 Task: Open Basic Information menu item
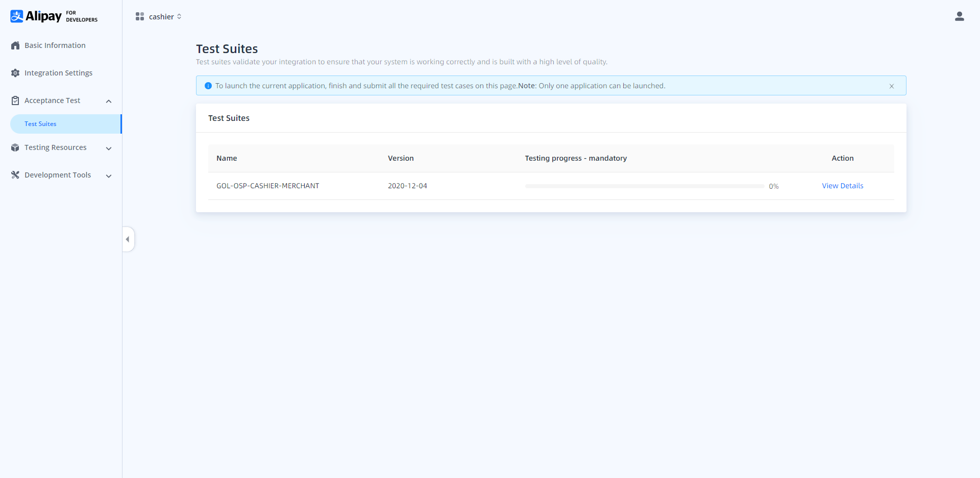(55, 45)
